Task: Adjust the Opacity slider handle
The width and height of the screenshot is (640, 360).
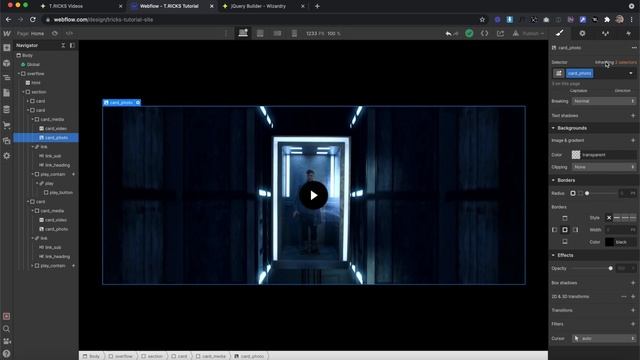Action: coord(611,269)
